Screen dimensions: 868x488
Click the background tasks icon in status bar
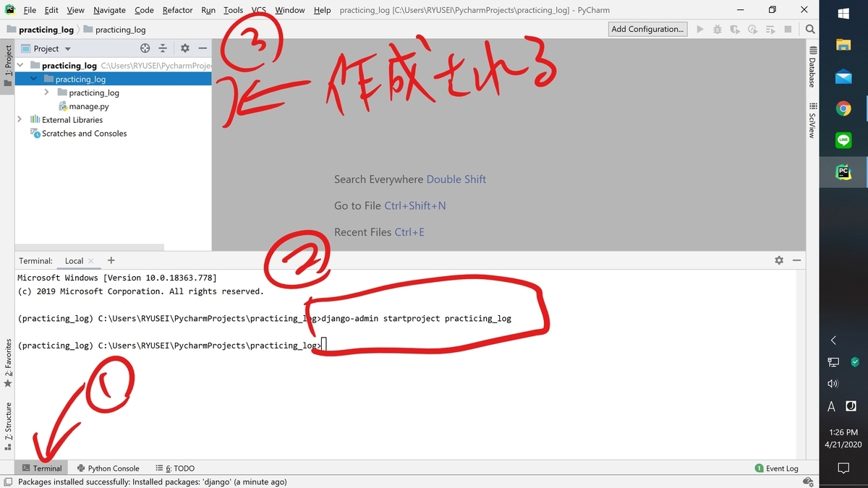pos(809,482)
